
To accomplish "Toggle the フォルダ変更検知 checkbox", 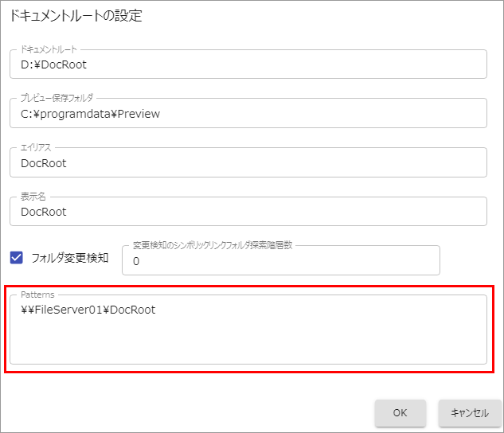I will pos(17,258).
